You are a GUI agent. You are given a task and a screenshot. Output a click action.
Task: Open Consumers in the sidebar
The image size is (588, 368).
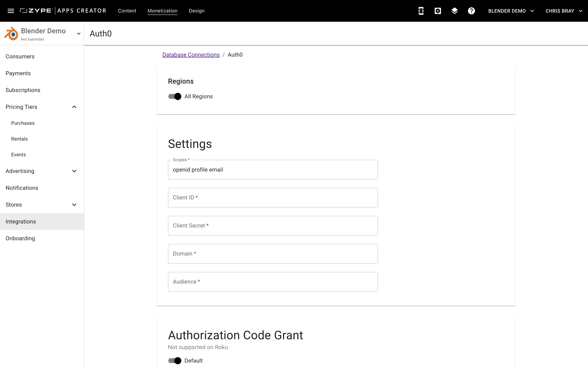tap(42, 56)
